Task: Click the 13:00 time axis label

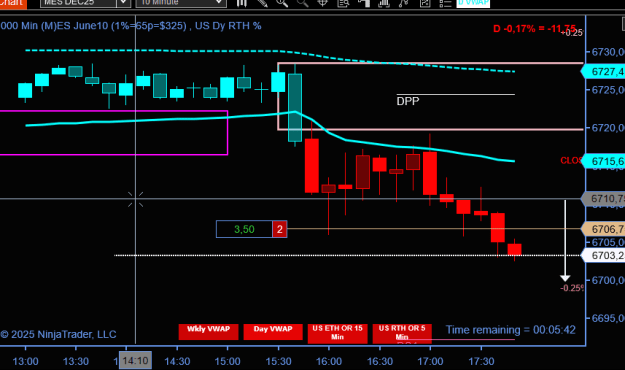Action: click(26, 362)
